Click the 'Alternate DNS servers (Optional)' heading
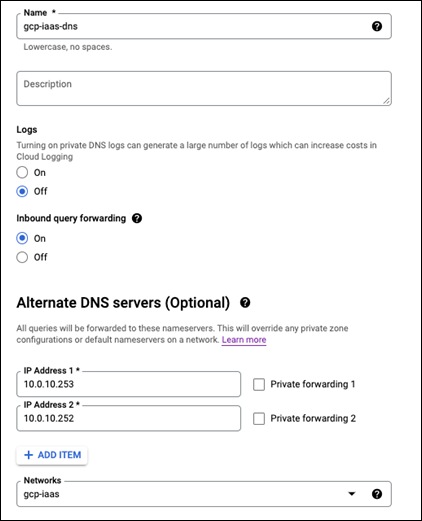422x521 pixels. point(123,303)
